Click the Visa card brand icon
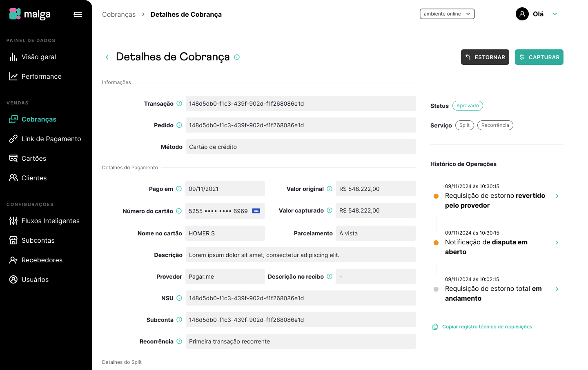The width and height of the screenshot is (588, 370). point(256,211)
